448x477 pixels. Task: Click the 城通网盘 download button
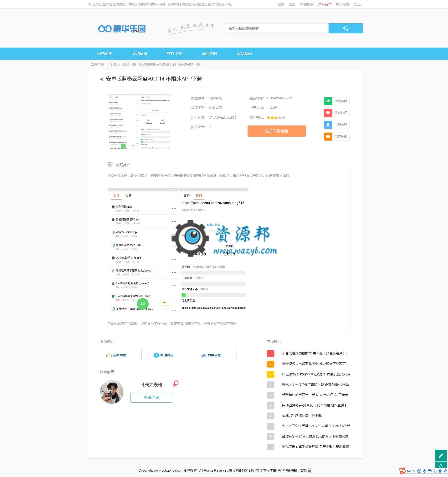click(168, 355)
